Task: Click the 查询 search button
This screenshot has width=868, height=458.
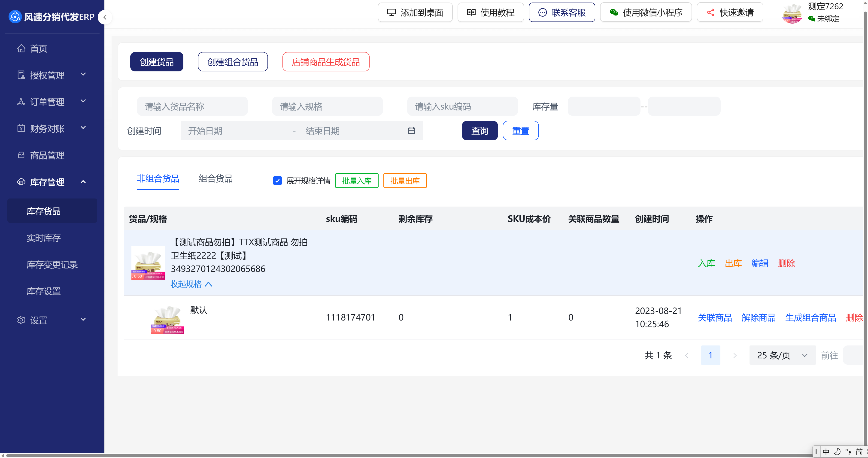Action: [x=480, y=131]
